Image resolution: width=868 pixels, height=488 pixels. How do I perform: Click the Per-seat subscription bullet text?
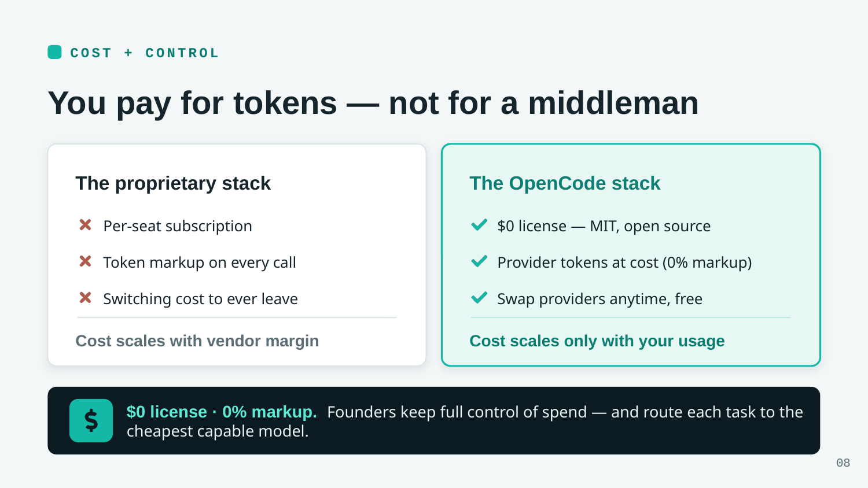point(178,226)
